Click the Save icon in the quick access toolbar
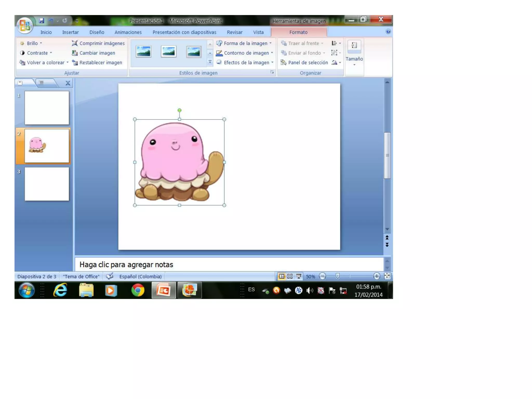The height and width of the screenshot is (399, 532). click(x=42, y=21)
